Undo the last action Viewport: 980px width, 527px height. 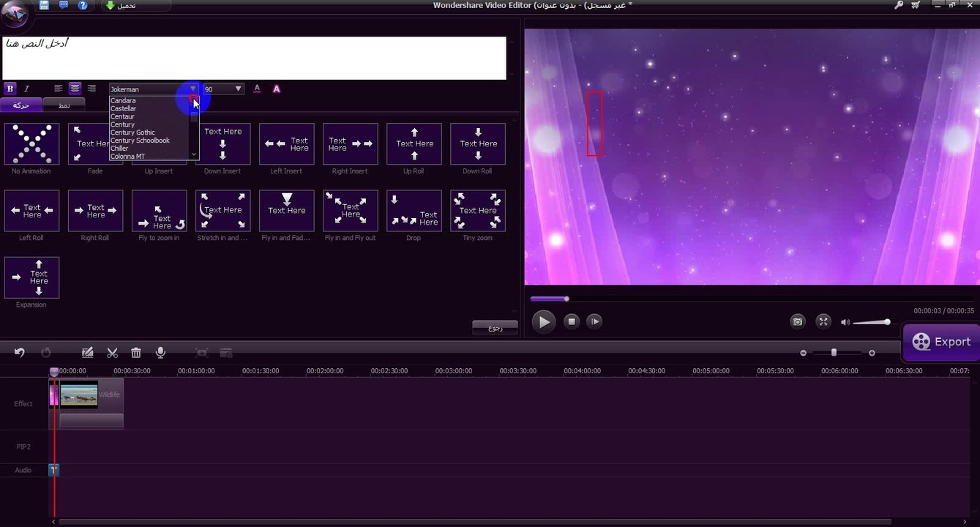point(20,353)
